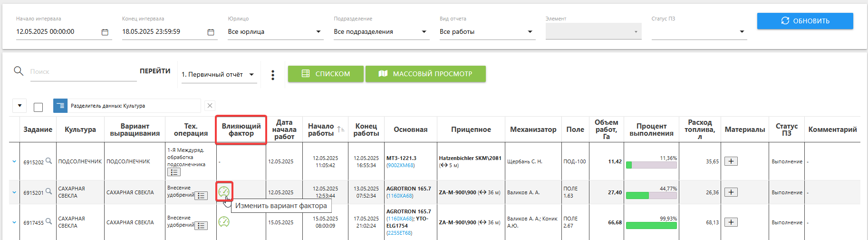Click magnifier icon next to task 6915202
The width and height of the screenshot is (868, 240).
click(x=48, y=161)
